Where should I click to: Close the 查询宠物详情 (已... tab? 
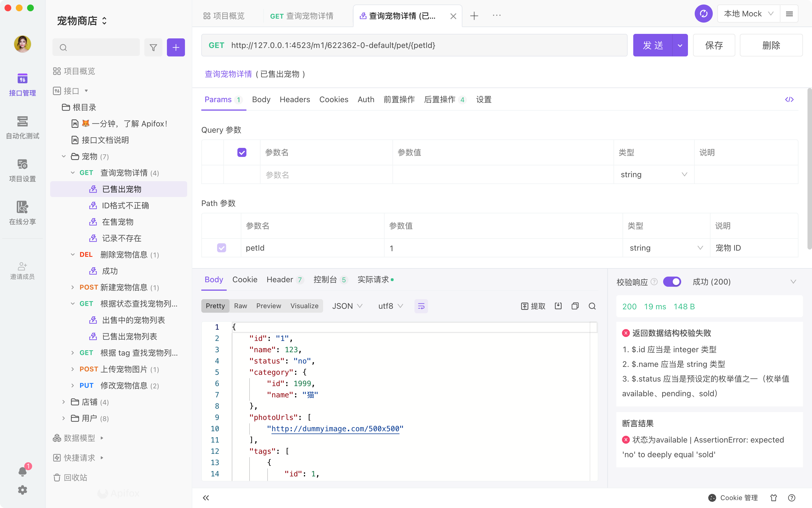coord(453,16)
